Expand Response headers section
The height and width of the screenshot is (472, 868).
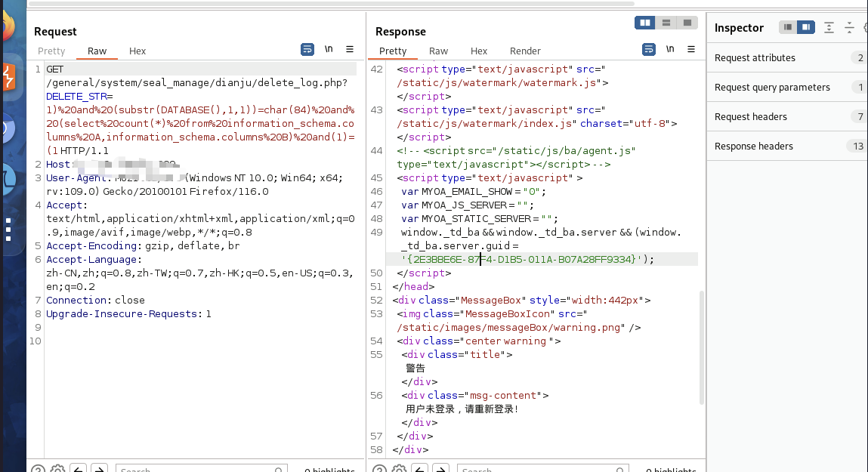click(x=787, y=146)
